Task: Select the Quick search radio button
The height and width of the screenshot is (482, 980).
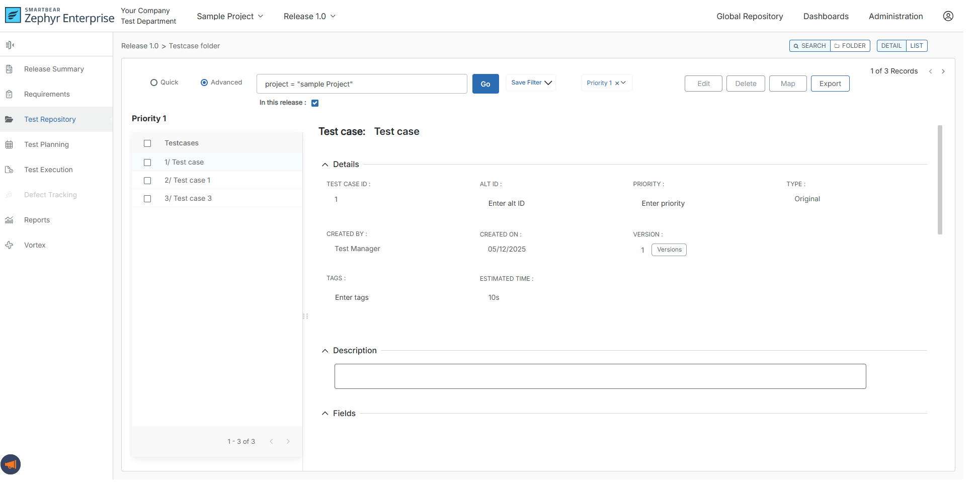Action: [154, 83]
